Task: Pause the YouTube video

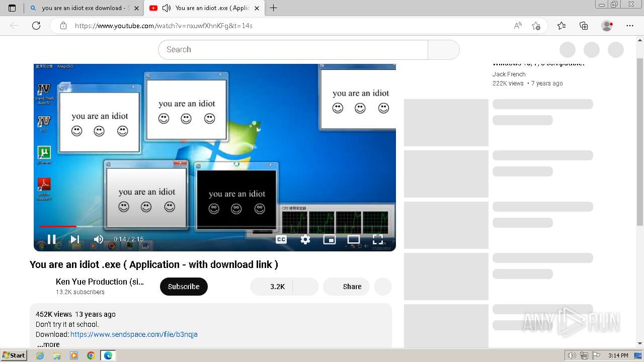Action: (x=51, y=239)
